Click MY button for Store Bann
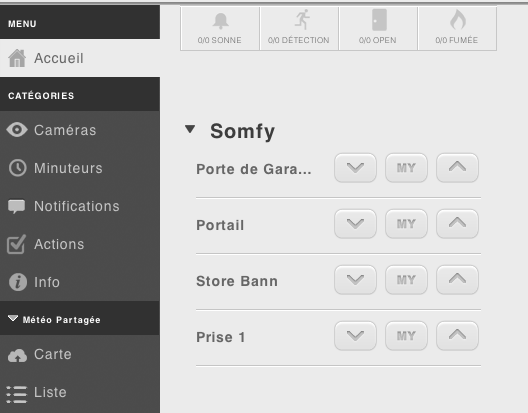Image resolution: width=528 pixels, height=413 pixels. point(406,280)
